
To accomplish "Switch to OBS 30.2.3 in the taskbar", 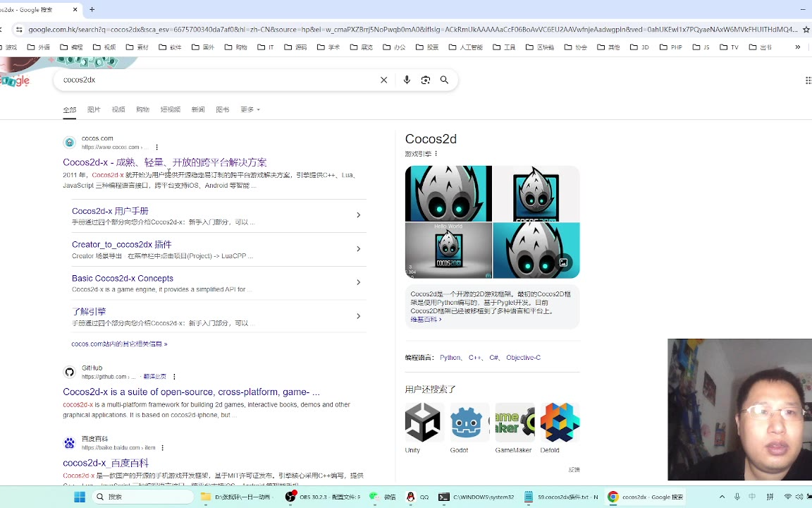I will point(322,497).
